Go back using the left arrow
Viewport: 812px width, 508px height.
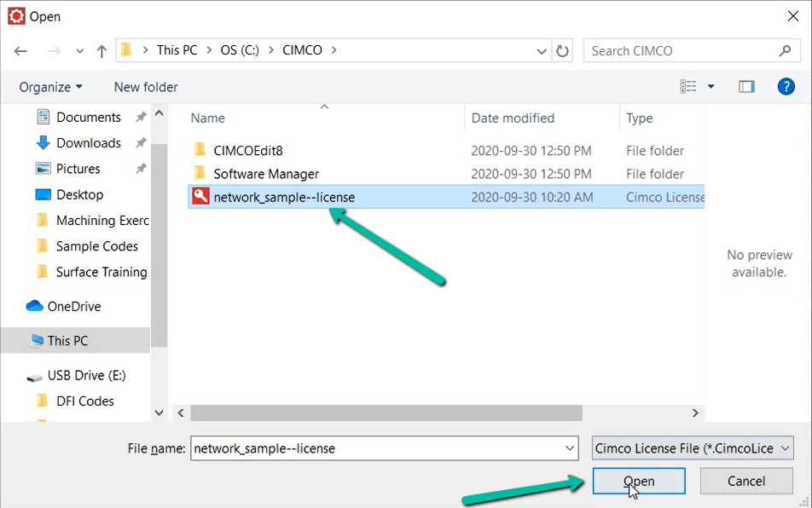click(x=20, y=50)
